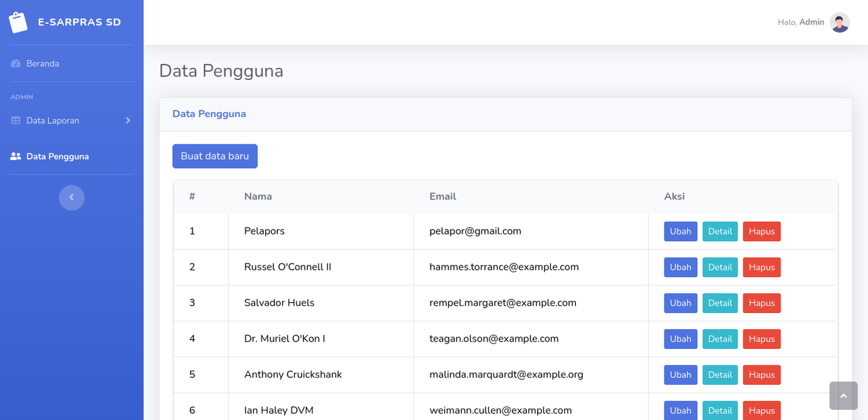Click Ubah for Pelapors

[x=681, y=231]
